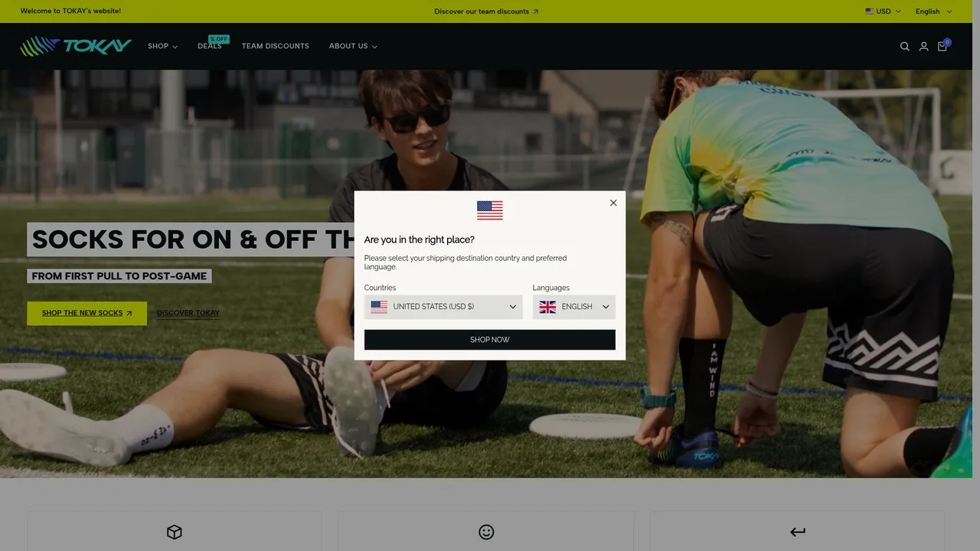Screen dimensions: 980x551
Task: Open the Countries dropdown United States (USD $)
Action: pos(443,307)
